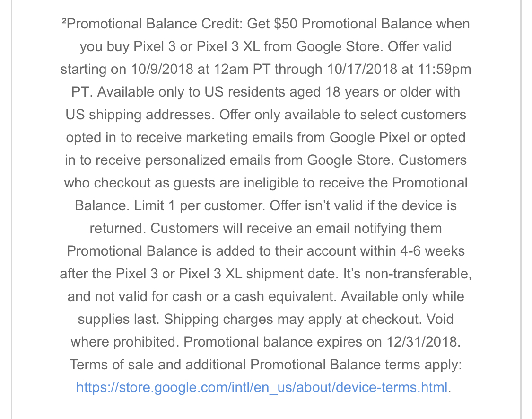Click the end date '10/17/2018' text
Viewport: 532px width, 419px height.
point(362,69)
